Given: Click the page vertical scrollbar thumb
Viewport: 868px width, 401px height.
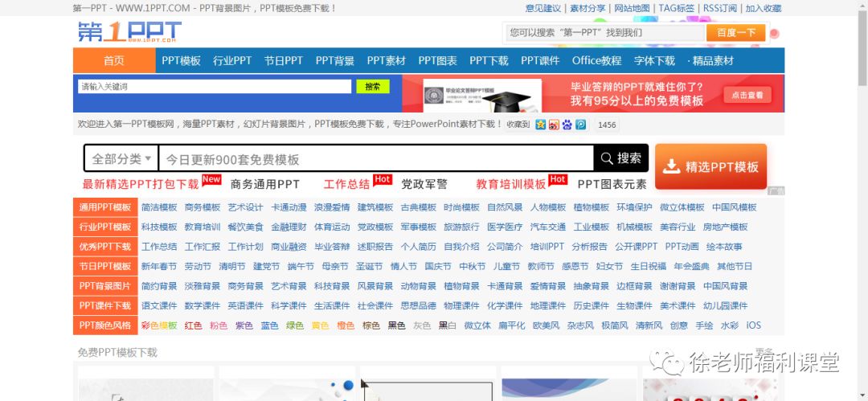Looking at the screenshot, I should 862,49.
